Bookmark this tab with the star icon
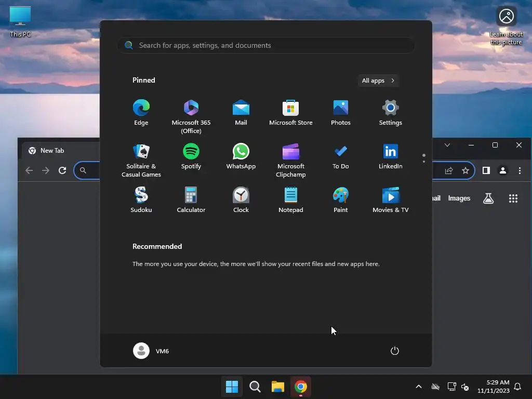532x399 pixels. pyautogui.click(x=465, y=170)
